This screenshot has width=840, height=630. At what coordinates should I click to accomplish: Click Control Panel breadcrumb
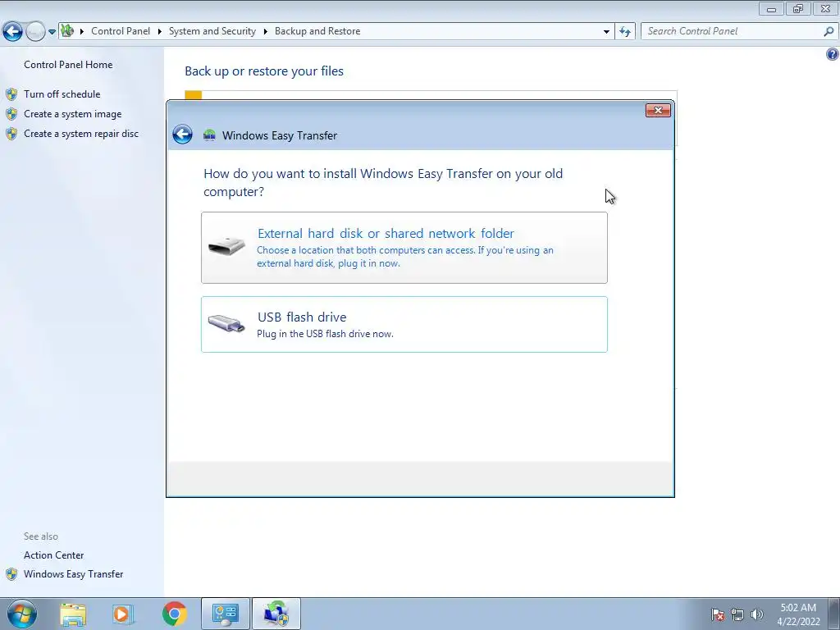(121, 31)
